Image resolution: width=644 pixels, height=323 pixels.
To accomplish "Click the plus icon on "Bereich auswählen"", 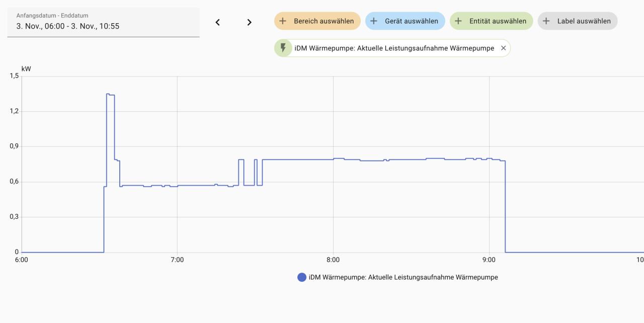I will (282, 21).
